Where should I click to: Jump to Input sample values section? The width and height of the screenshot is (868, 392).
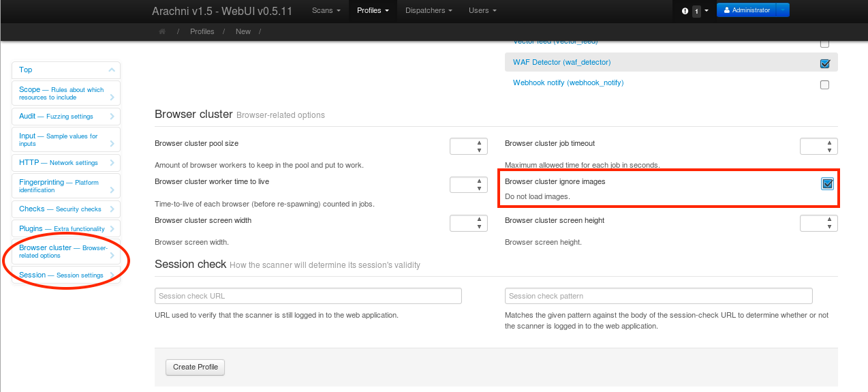[x=66, y=140]
